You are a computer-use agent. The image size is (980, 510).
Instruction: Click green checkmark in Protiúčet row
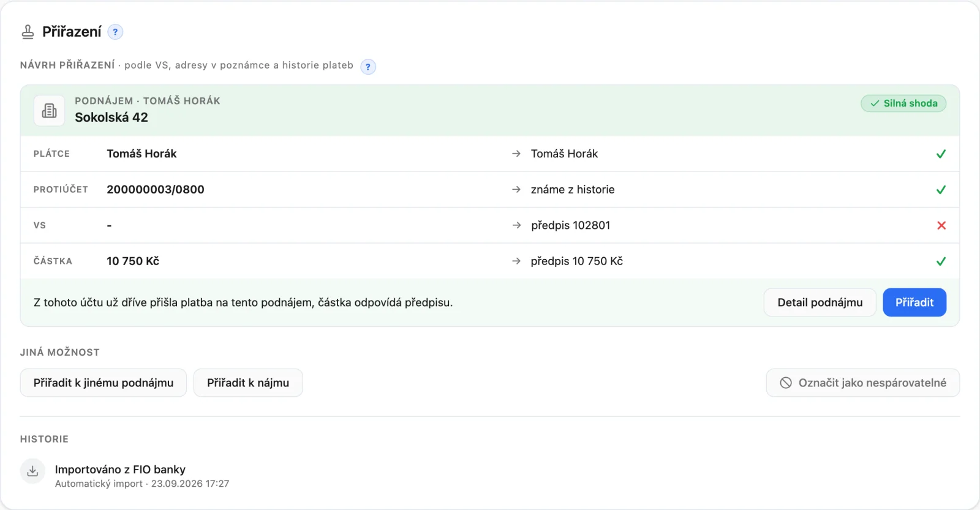(x=941, y=189)
